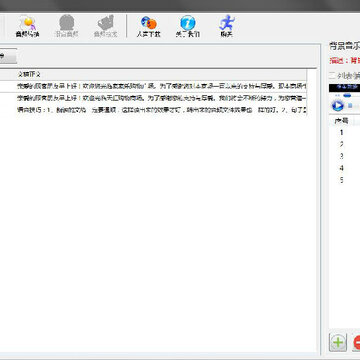Stop playback with the small square button
360x360 pixels.
[350, 106]
